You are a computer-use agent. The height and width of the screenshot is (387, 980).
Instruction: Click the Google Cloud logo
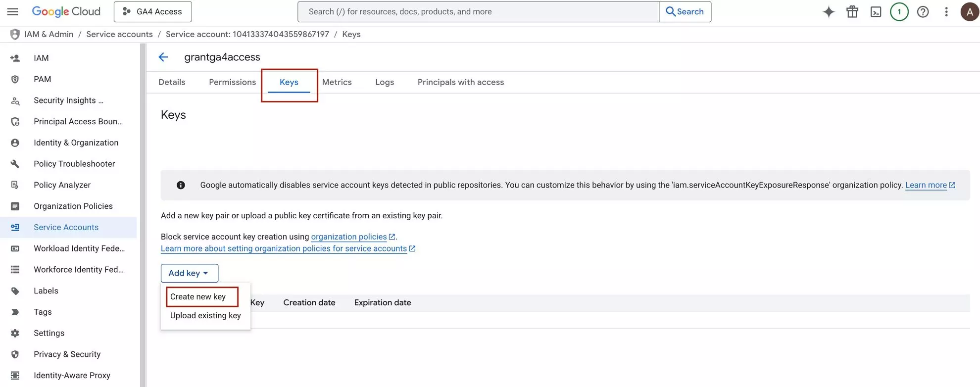click(x=66, y=11)
